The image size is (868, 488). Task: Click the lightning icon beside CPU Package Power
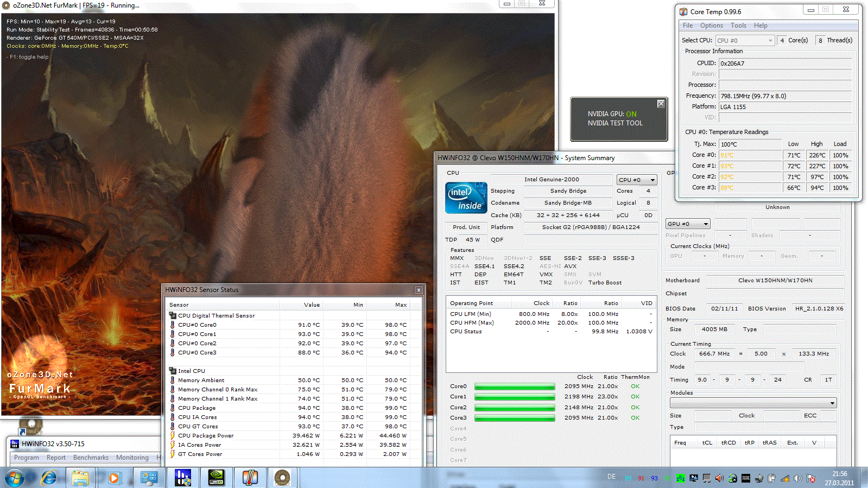173,435
